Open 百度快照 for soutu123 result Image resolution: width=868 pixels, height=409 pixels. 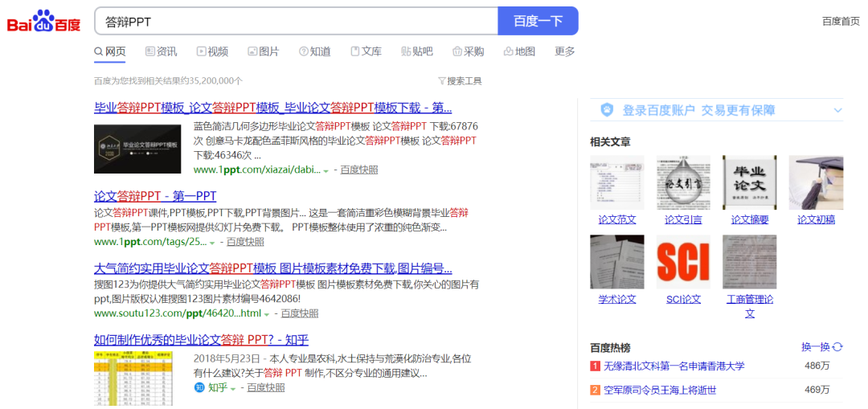300,314
